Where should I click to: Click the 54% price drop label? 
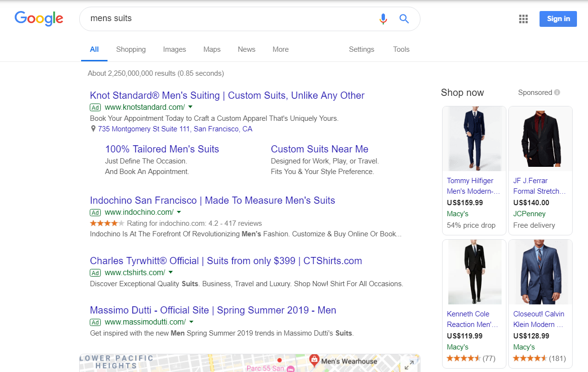pyautogui.click(x=471, y=225)
